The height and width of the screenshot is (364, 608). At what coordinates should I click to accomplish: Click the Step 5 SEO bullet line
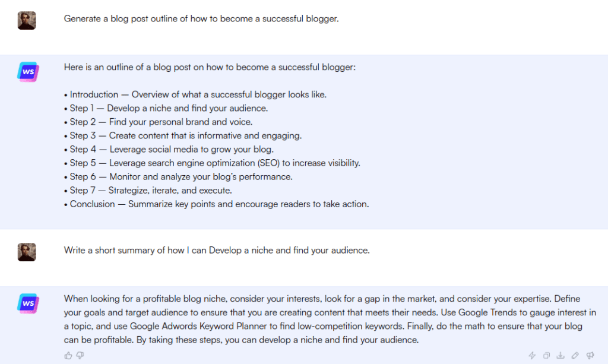212,163
